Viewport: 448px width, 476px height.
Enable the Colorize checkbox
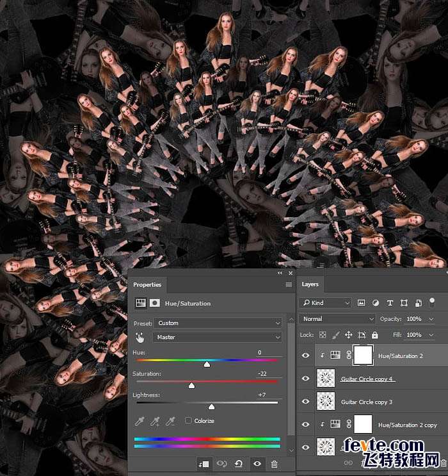click(x=188, y=421)
